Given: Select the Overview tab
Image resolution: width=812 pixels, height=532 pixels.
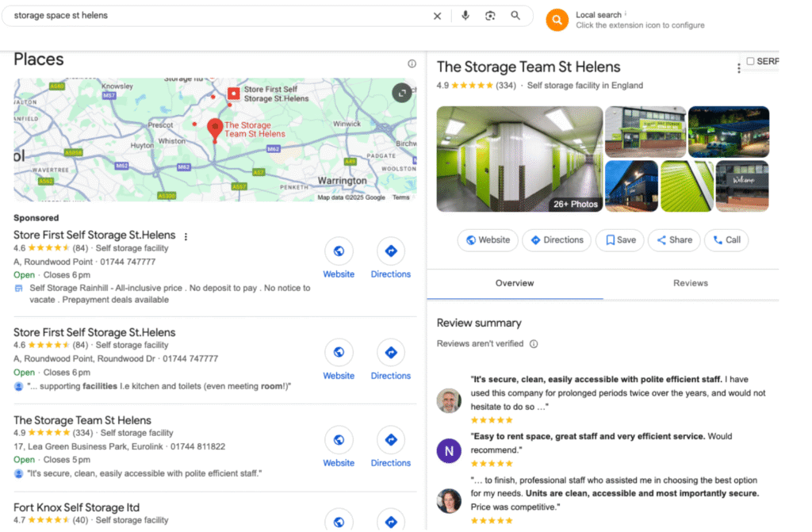Looking at the screenshot, I should (x=515, y=283).
